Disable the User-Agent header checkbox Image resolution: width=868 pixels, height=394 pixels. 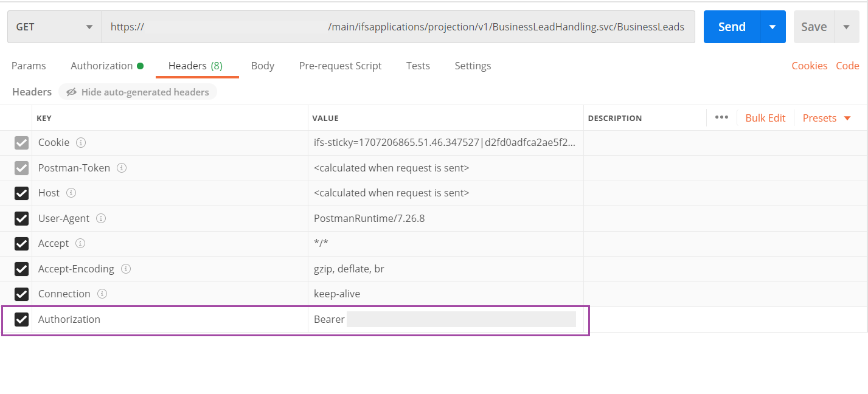pos(21,218)
